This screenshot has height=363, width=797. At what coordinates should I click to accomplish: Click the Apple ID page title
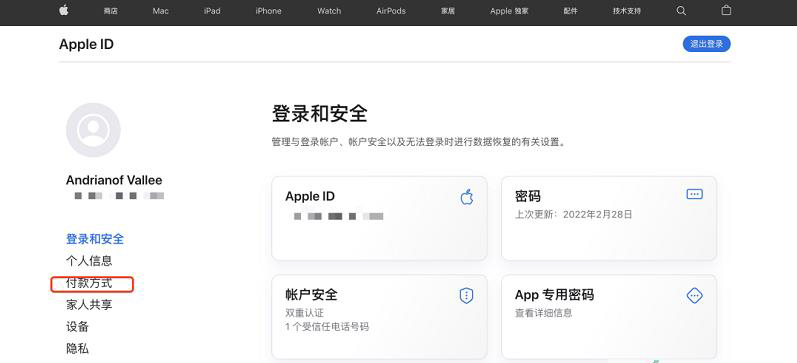pyautogui.click(x=86, y=45)
